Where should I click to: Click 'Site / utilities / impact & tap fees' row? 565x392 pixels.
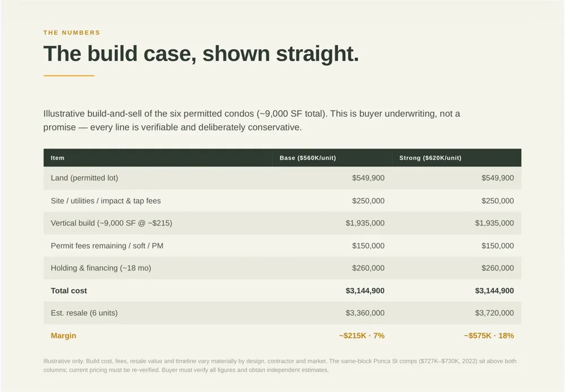pyautogui.click(x=282, y=201)
